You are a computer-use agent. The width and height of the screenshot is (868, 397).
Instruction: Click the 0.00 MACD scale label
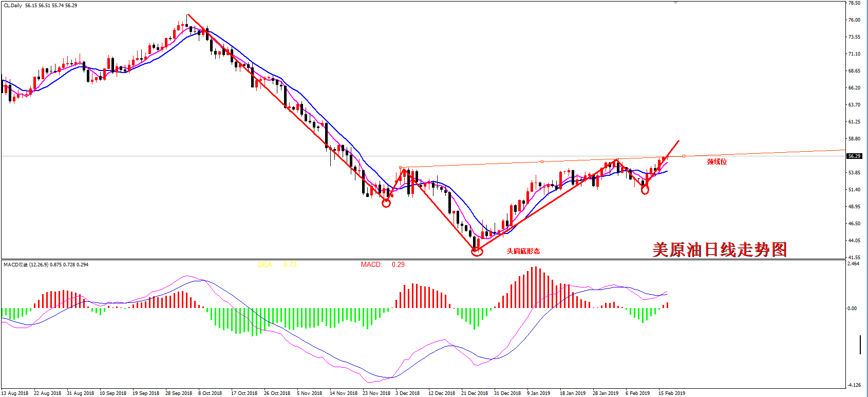(x=852, y=309)
